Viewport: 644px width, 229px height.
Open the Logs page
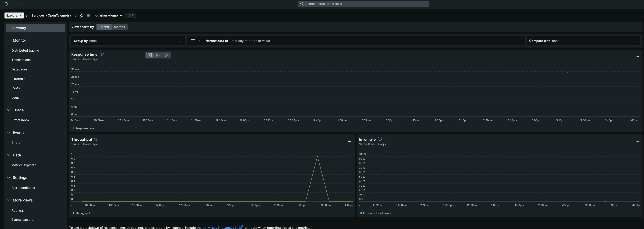pos(15,98)
